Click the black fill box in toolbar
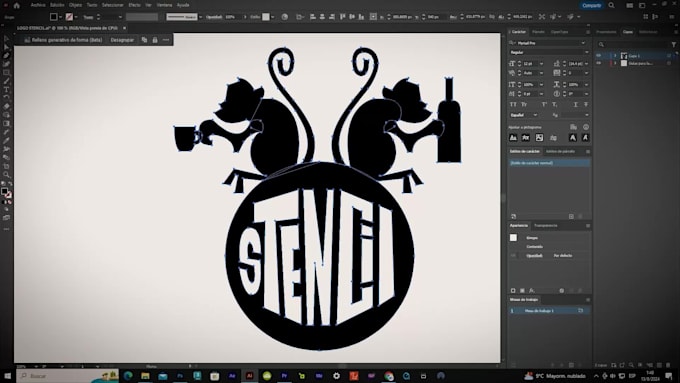Viewport: 680px width, 383px height. [4, 191]
